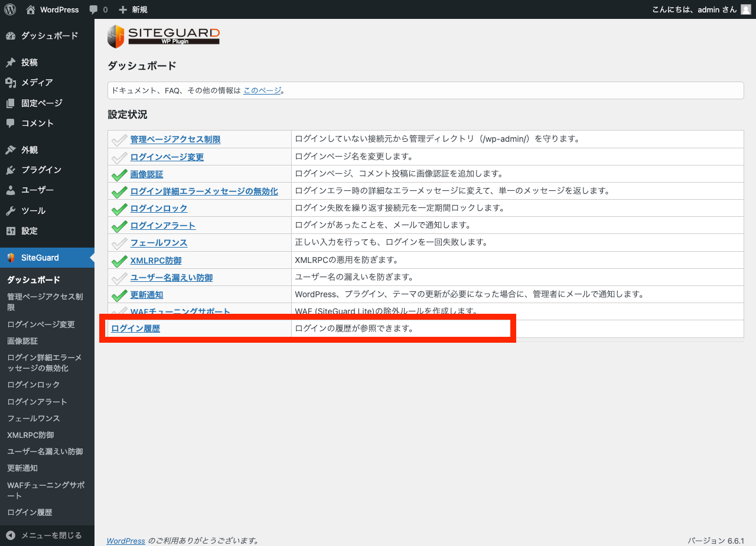
Task: Click the SiteGuard WP Plugin logo
Action: point(164,36)
